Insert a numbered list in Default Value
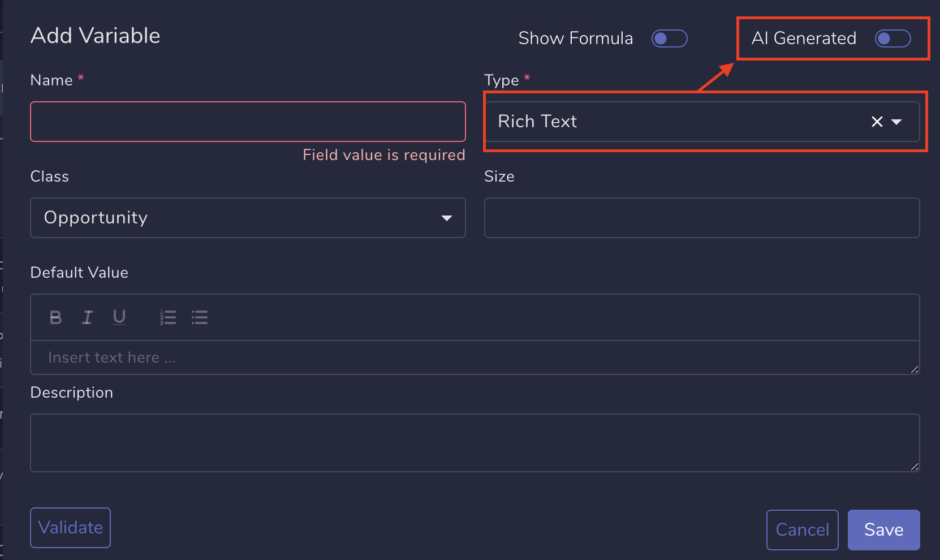The height and width of the screenshot is (560, 940). click(168, 317)
